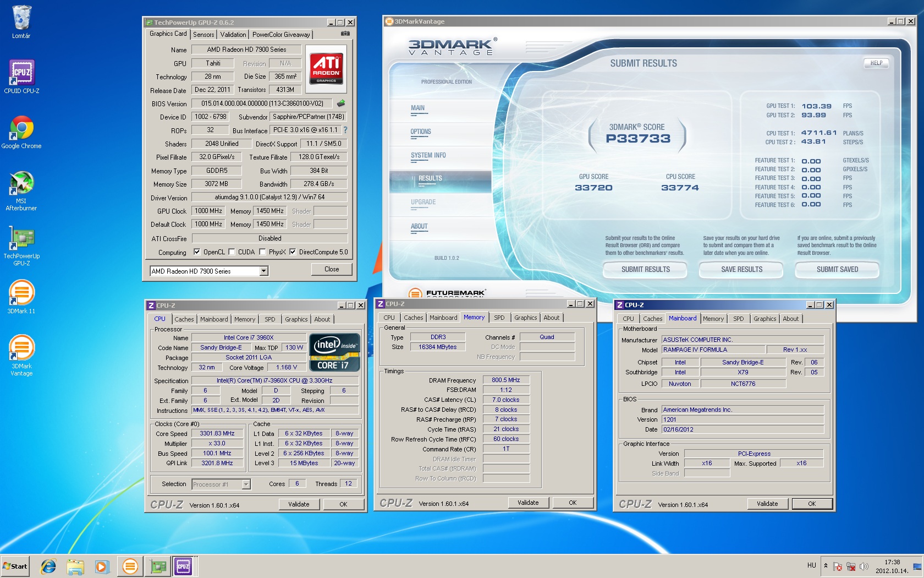Open the Processor #1 selection dropdown
Screen dimensions: 924x578
[246, 484]
